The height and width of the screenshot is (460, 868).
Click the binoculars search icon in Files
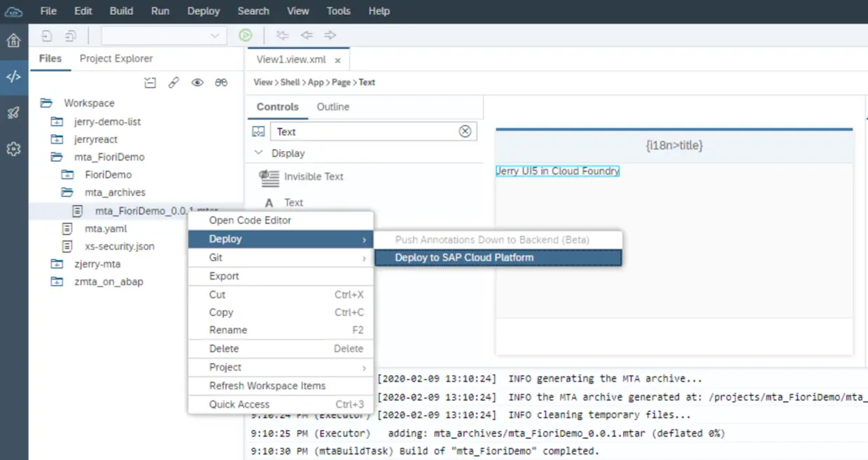(221, 83)
